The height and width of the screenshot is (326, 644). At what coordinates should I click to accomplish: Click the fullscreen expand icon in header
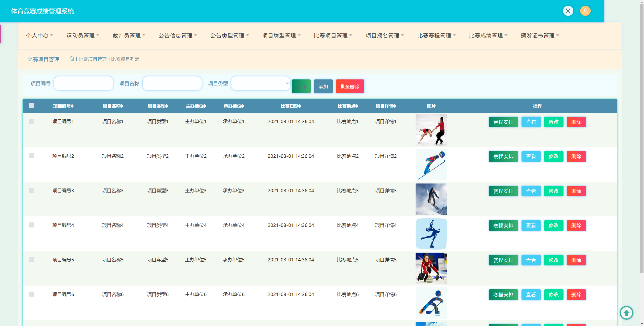point(568,11)
